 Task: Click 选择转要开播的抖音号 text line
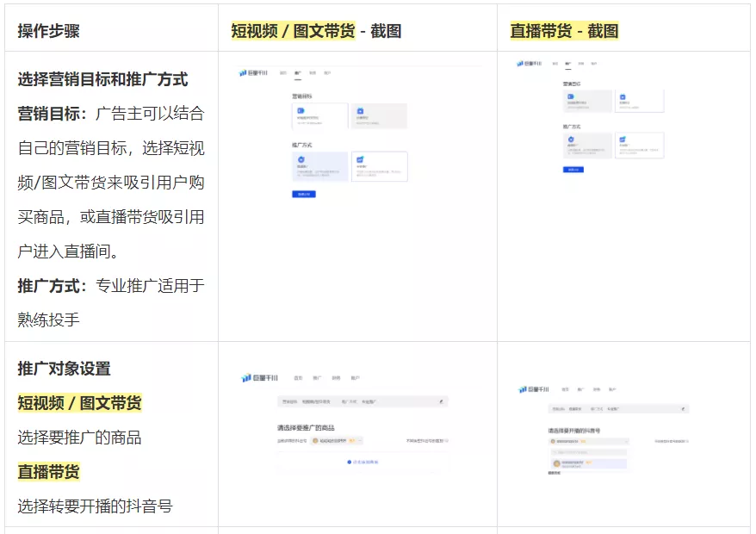coord(95,506)
